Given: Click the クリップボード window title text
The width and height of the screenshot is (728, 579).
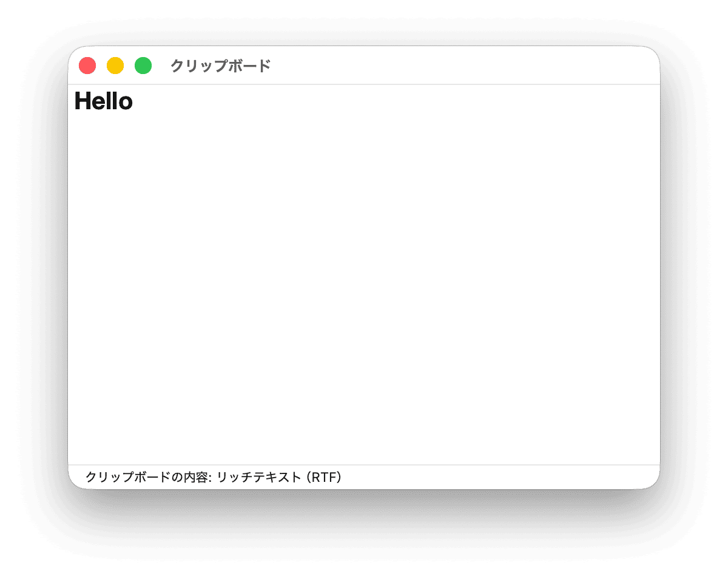Looking at the screenshot, I should click(220, 66).
